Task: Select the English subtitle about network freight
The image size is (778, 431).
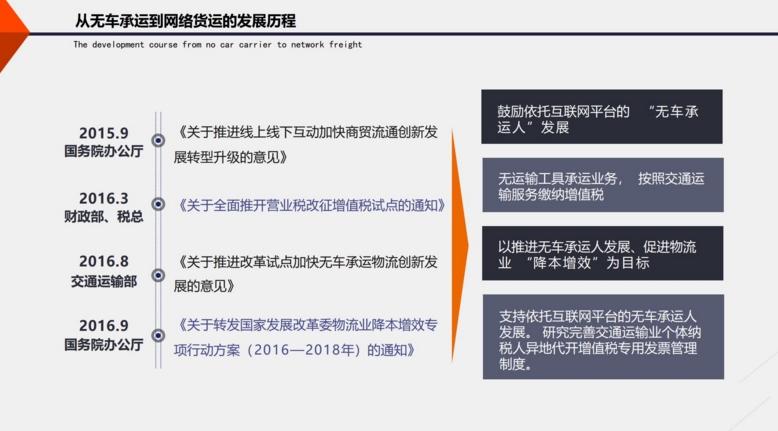Action: pyautogui.click(x=218, y=45)
